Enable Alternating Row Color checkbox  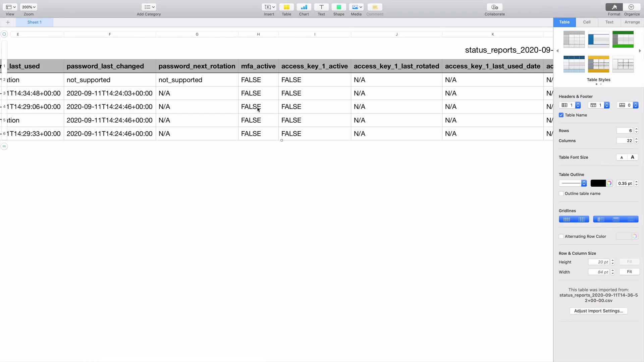coord(561,236)
